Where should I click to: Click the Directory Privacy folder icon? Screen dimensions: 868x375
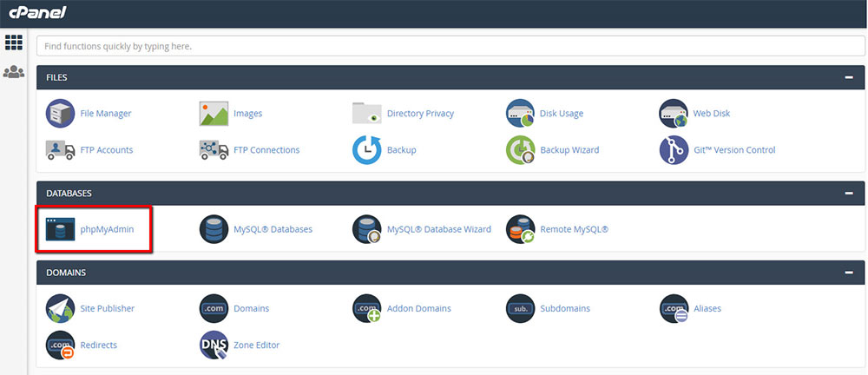pyautogui.click(x=367, y=114)
